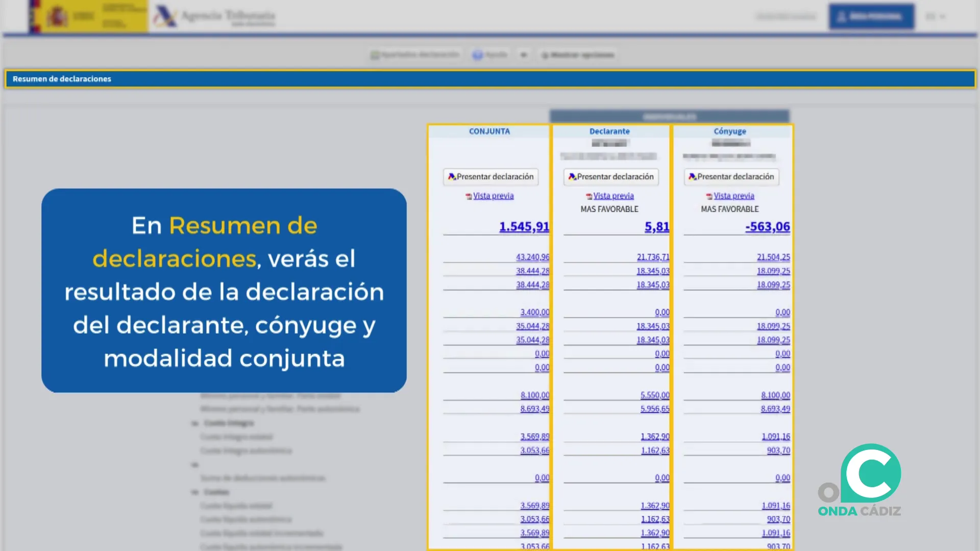This screenshot has width=980, height=551.
Task: Click the Apartados declaración toolbar icon
Action: pyautogui.click(x=375, y=55)
